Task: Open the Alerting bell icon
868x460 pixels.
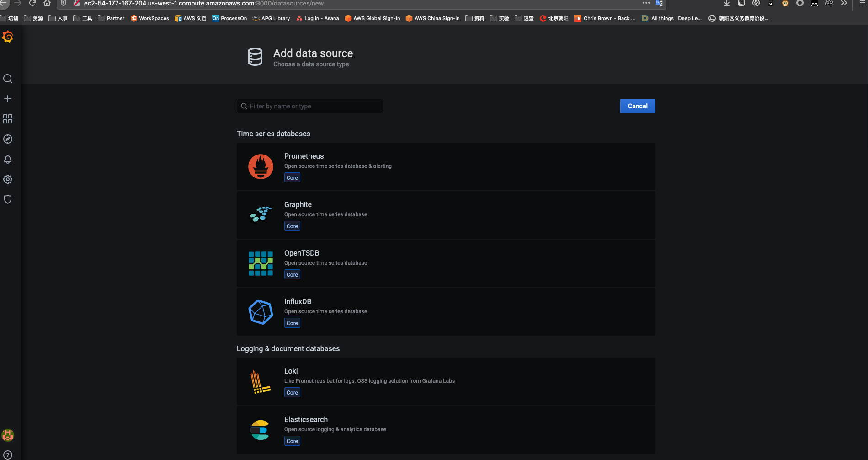Action: [x=8, y=159]
